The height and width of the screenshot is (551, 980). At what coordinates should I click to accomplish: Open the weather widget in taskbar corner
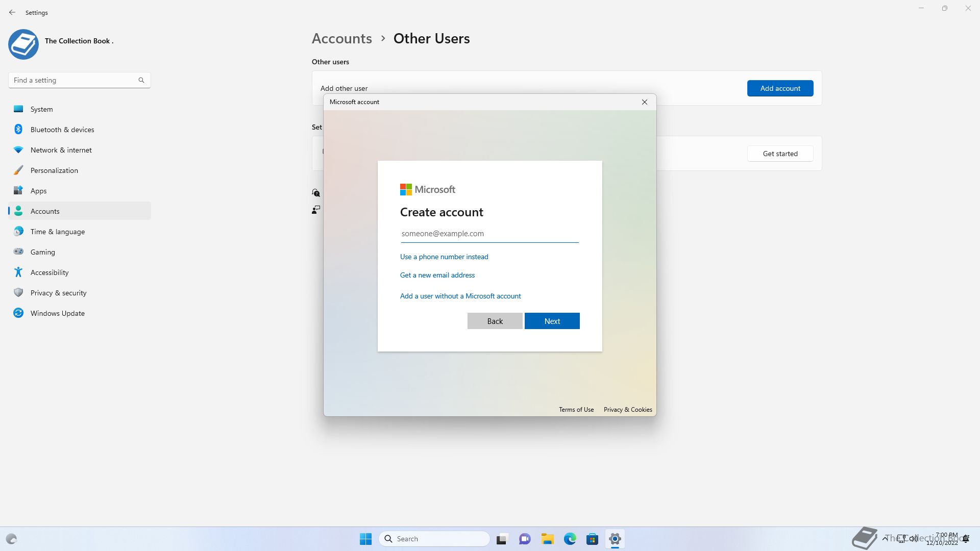click(11, 539)
